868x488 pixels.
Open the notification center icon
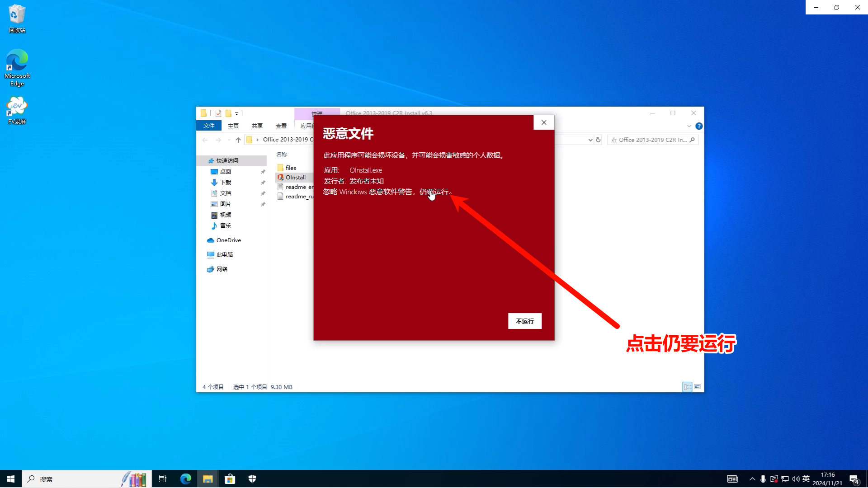point(854,479)
